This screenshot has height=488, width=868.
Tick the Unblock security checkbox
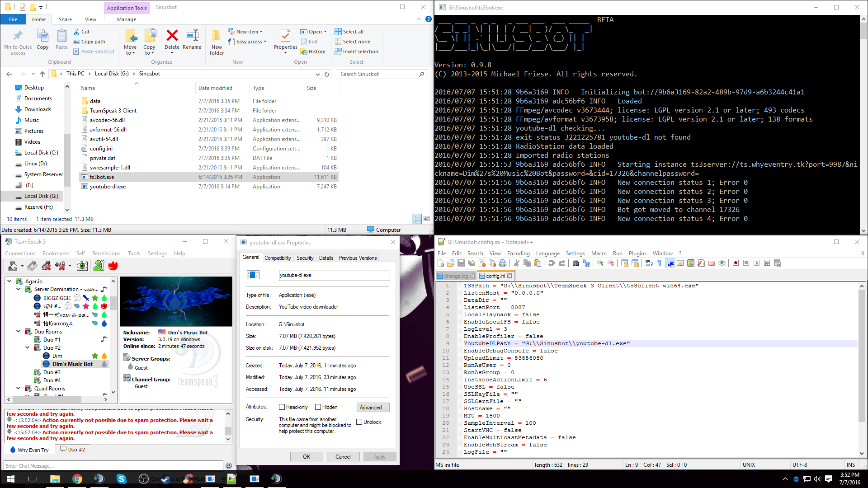coord(359,422)
